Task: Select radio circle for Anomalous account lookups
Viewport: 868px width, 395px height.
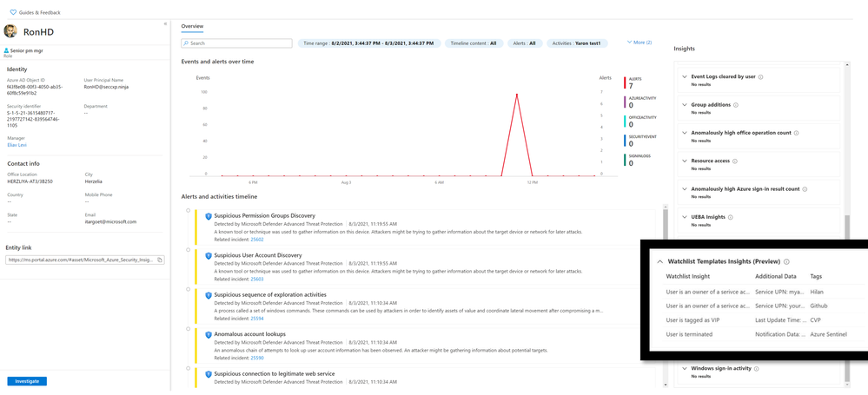Action: pyautogui.click(x=189, y=329)
